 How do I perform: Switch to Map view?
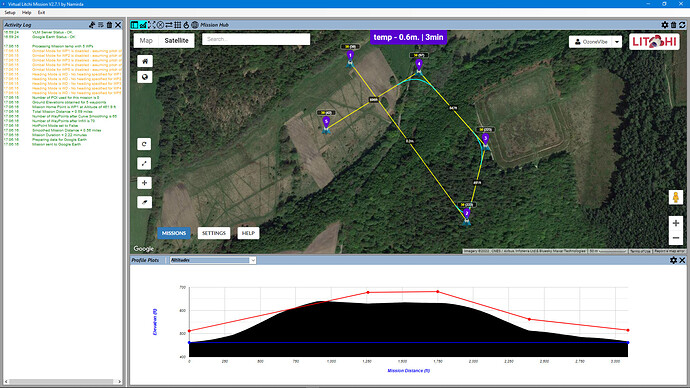[x=146, y=40]
